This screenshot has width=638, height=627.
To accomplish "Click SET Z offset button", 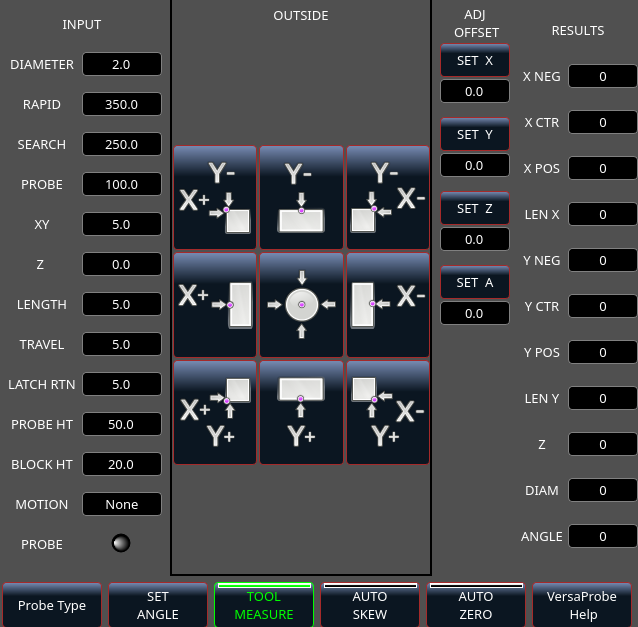I will coord(475,208).
